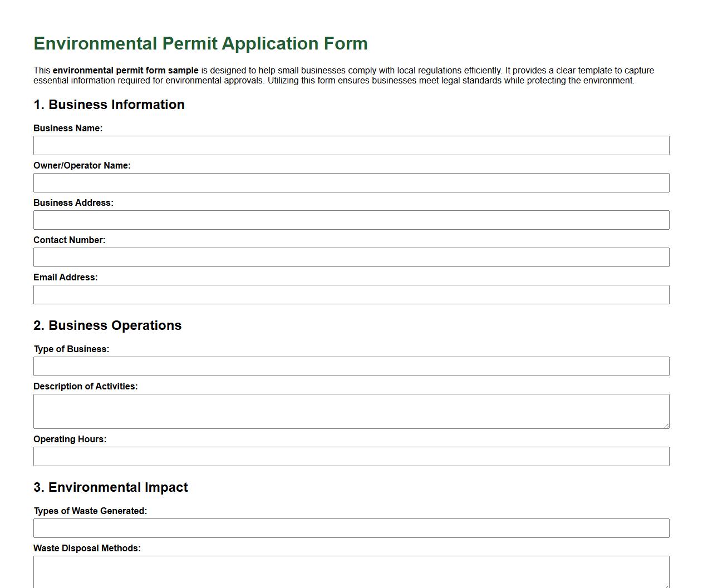Click the Operating Hours field label
This screenshot has width=703, height=588.
[70, 439]
